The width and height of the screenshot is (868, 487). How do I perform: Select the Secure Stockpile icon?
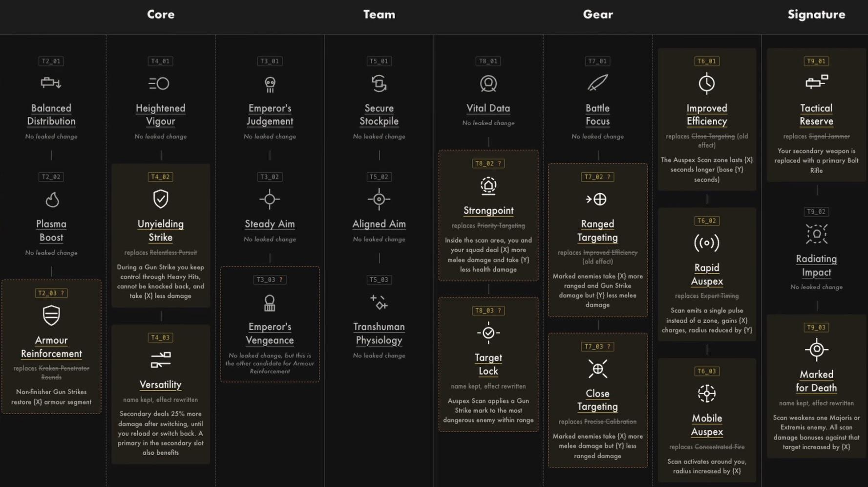point(379,84)
